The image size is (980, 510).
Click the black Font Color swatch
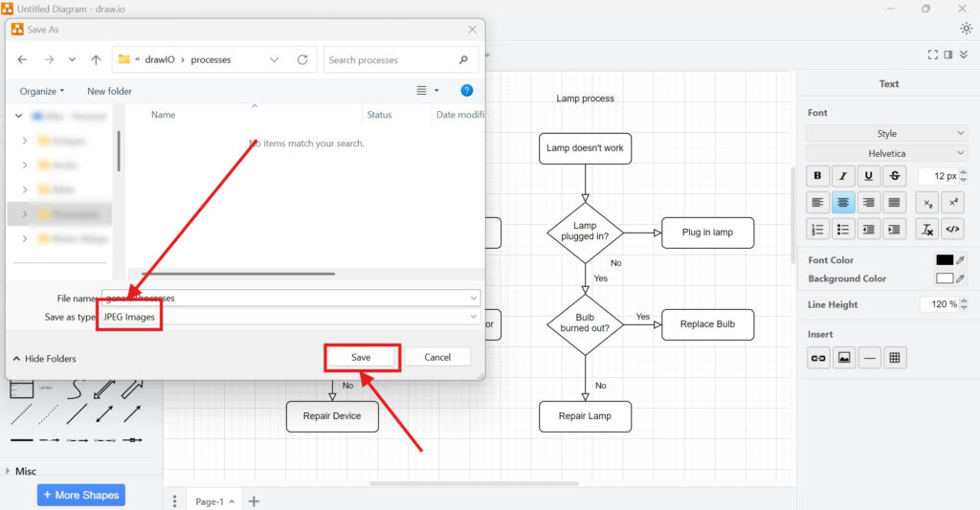(944, 260)
